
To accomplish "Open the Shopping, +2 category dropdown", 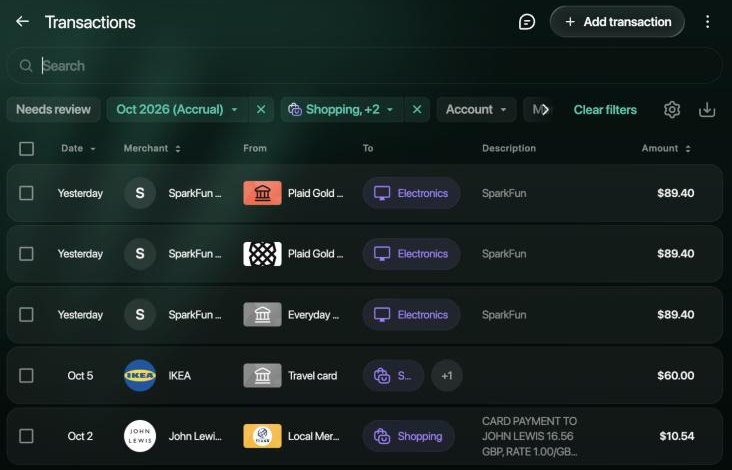I will [342, 109].
